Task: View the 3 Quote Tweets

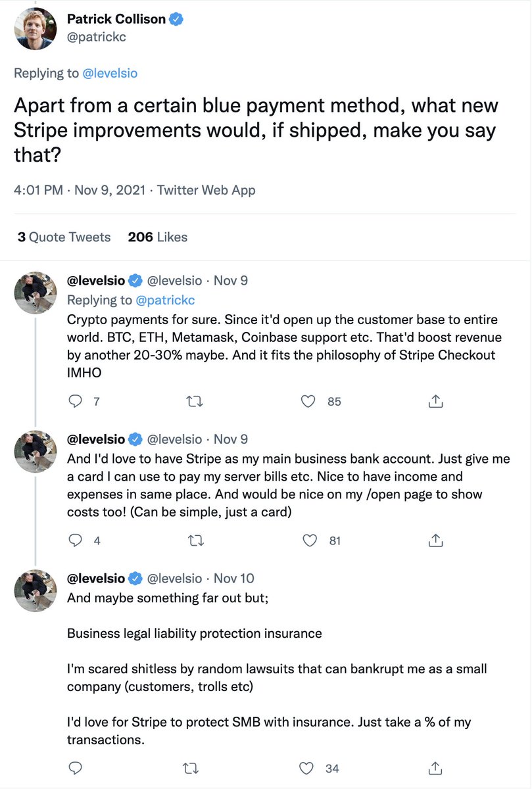Action: coord(64,237)
